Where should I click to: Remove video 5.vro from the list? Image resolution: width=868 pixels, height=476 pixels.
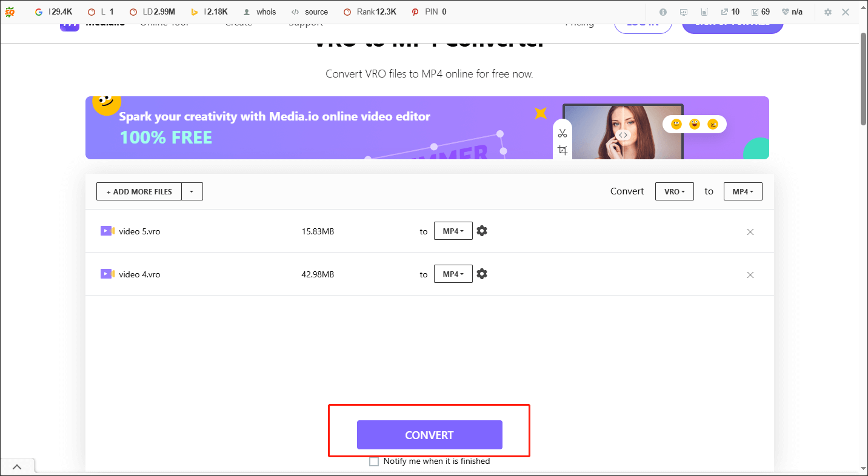(750, 232)
